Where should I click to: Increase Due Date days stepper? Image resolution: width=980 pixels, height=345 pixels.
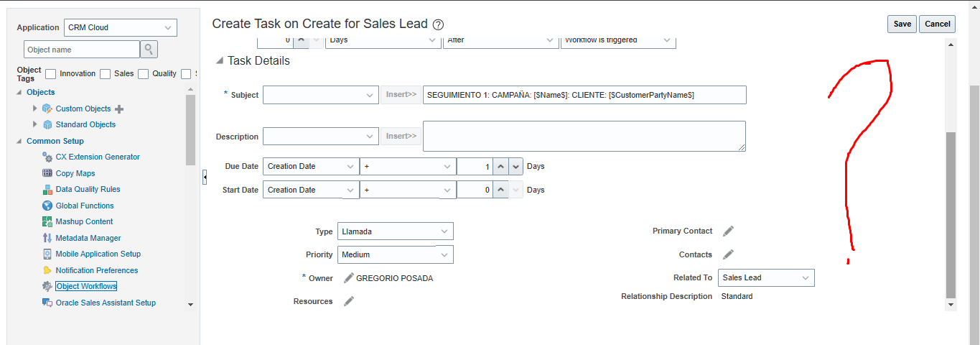point(501,166)
